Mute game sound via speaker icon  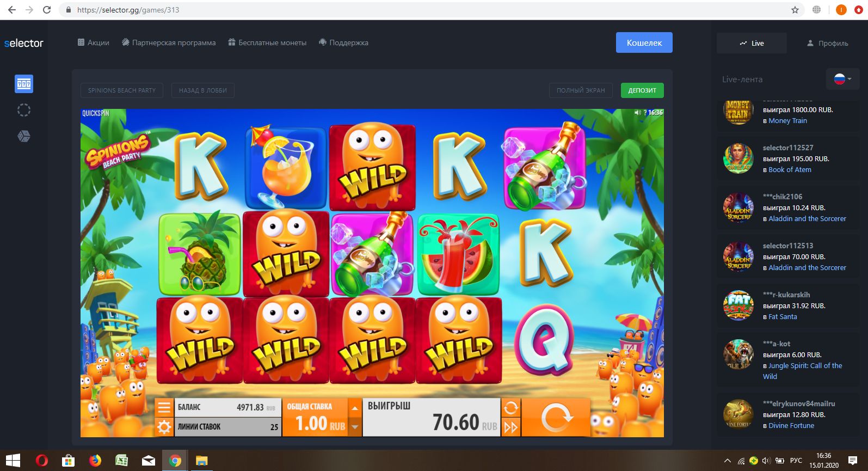pos(637,113)
